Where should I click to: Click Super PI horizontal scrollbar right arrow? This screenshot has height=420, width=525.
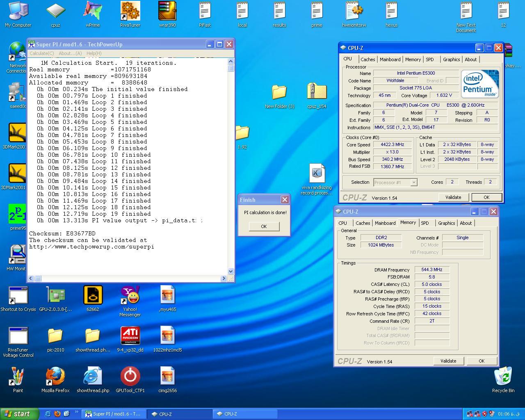pyautogui.click(x=224, y=278)
